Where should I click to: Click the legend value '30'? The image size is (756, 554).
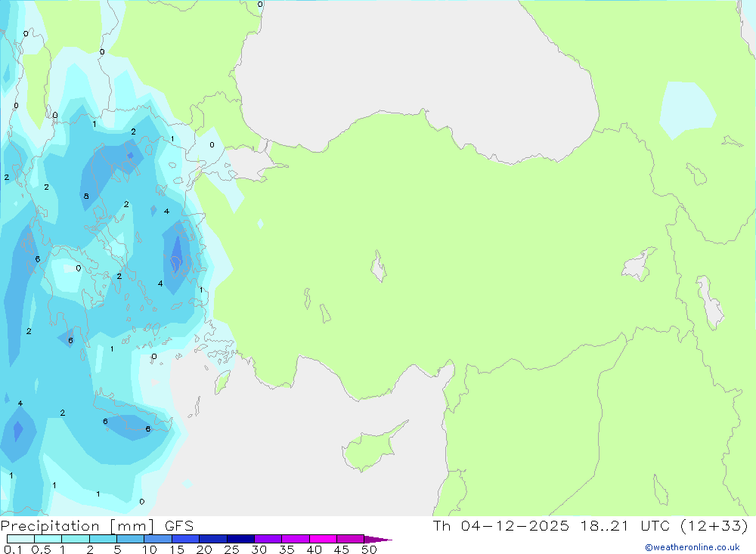259,549
